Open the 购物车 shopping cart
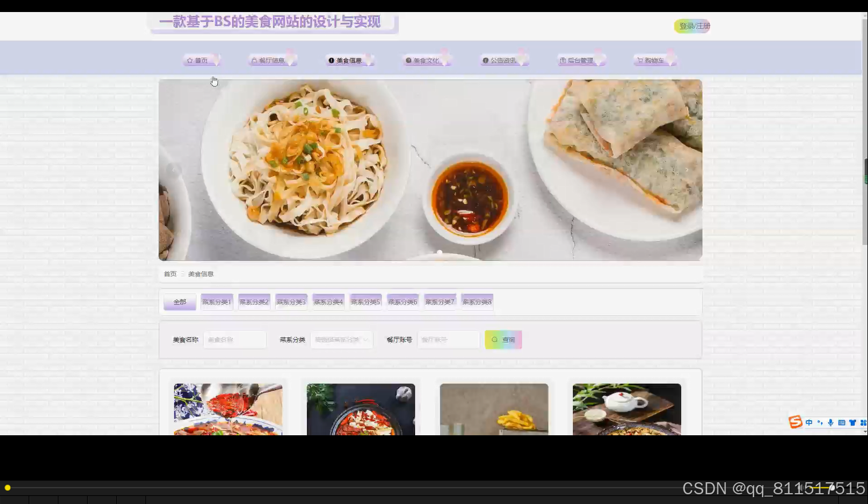This screenshot has height=504, width=868. (654, 60)
